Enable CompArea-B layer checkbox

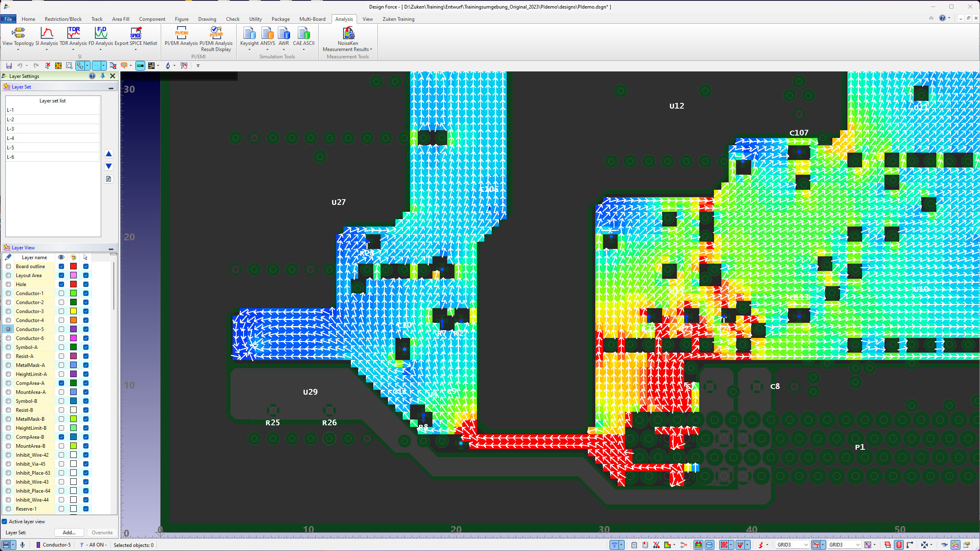(61, 436)
